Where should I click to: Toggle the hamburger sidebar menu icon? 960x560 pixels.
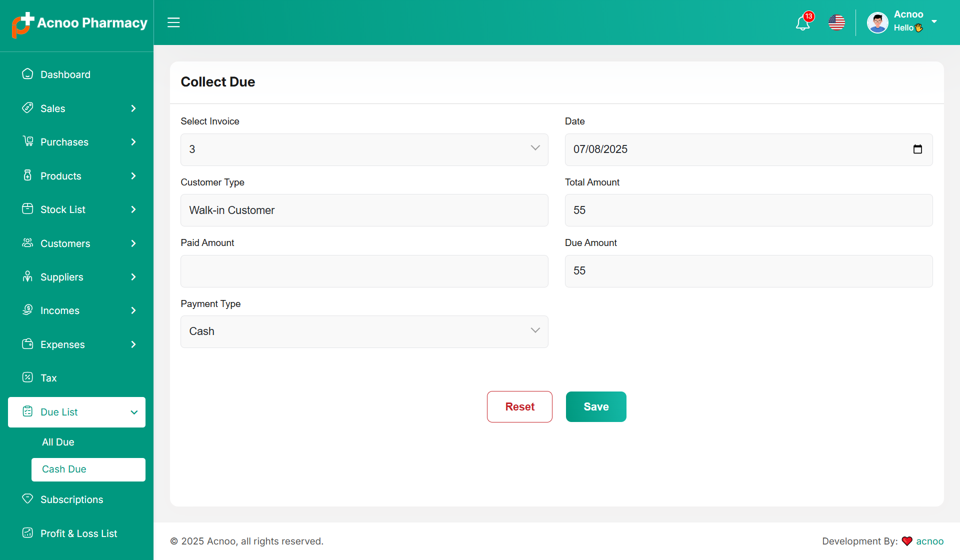click(x=173, y=22)
